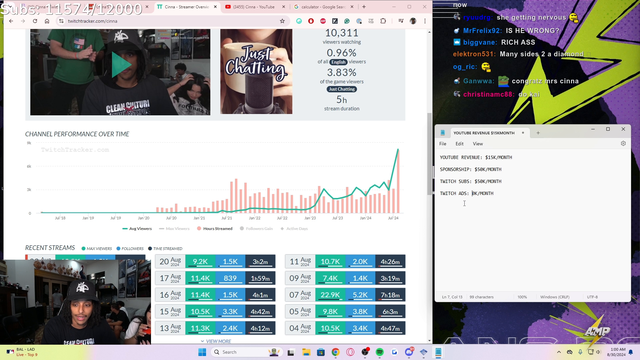Toggle Hours Streamed series in chart legend
Viewport: 640px width, 360px height.
pos(215,229)
